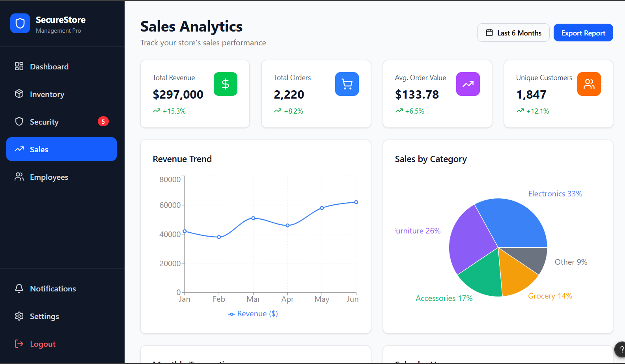Image resolution: width=625 pixels, height=364 pixels.
Task: Click the Security alerts badge
Action: [103, 121]
